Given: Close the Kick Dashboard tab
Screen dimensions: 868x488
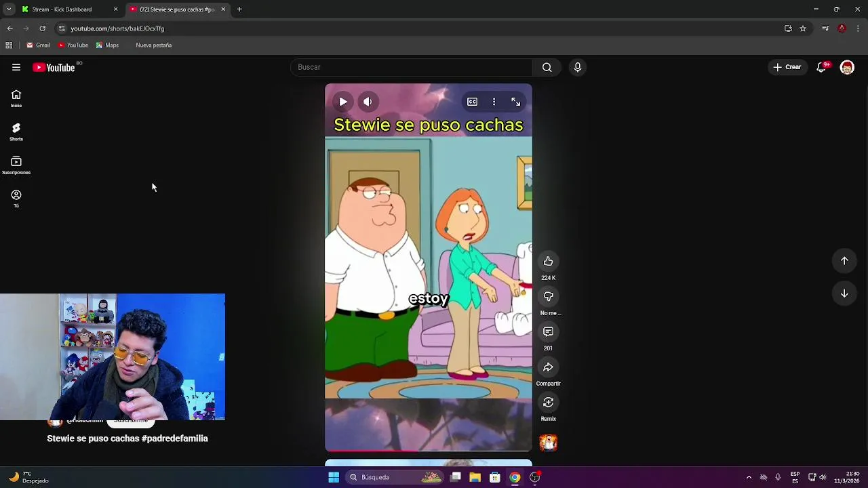Looking at the screenshot, I should tap(115, 9).
